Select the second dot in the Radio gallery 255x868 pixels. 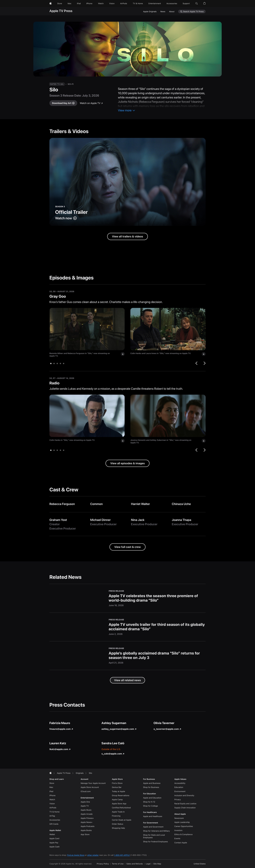(54, 450)
